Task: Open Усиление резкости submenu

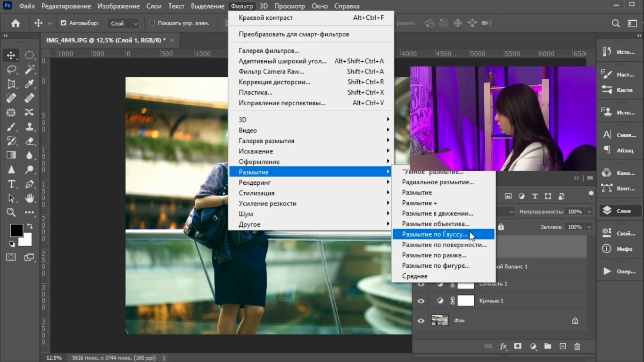Action: pyautogui.click(x=311, y=203)
